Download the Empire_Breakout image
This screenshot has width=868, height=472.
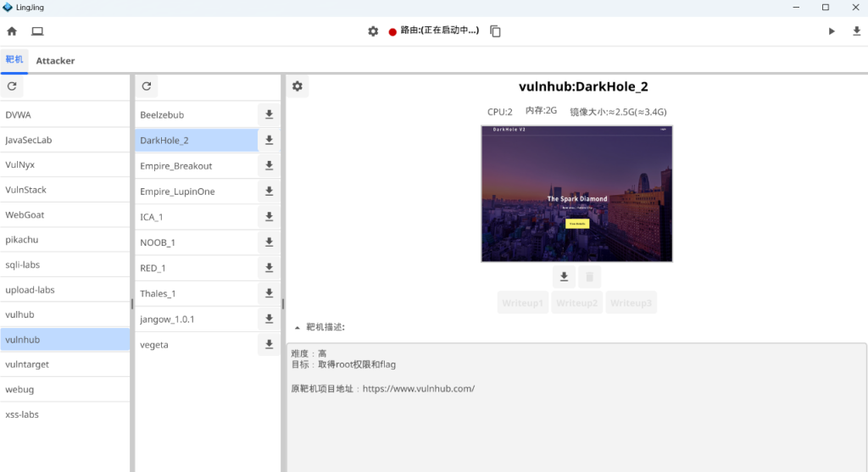click(x=269, y=166)
